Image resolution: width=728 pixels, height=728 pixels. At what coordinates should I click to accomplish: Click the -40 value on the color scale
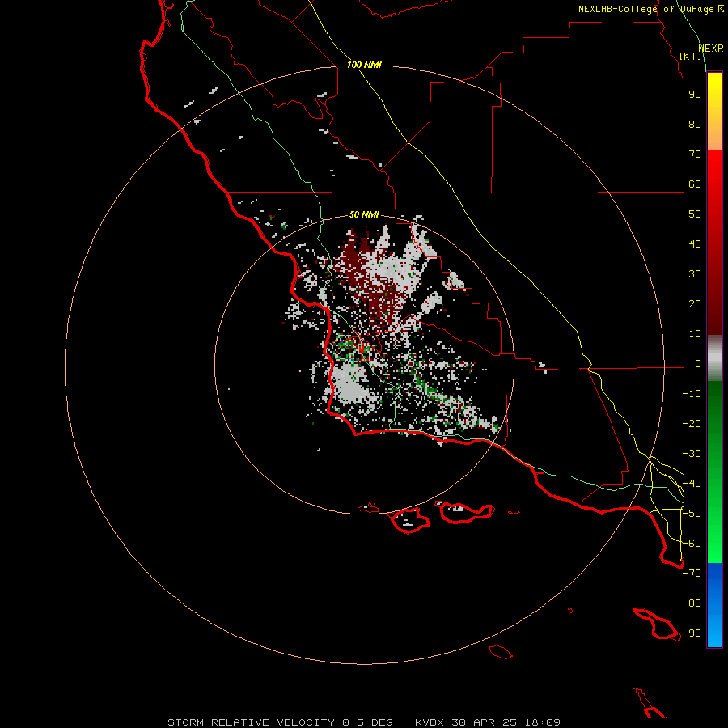coord(692,484)
